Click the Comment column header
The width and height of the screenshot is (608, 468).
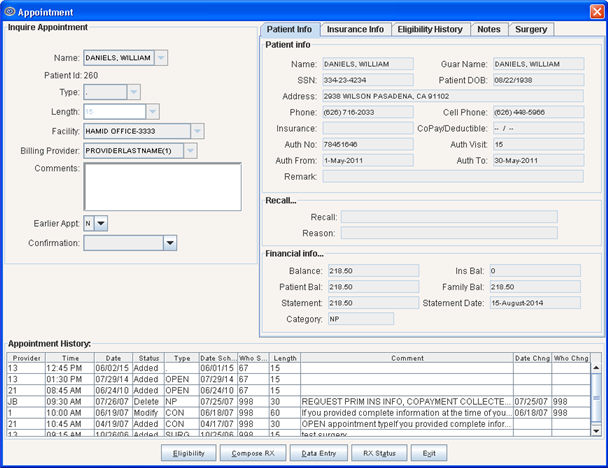click(407, 358)
